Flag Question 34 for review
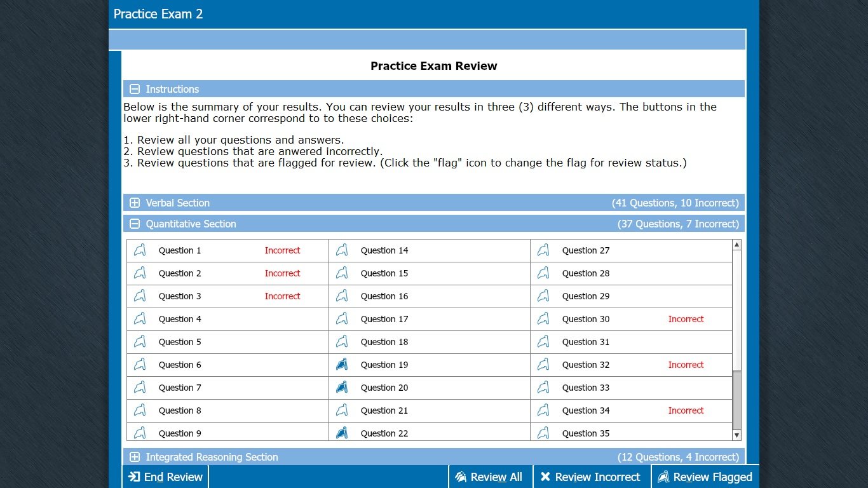This screenshot has width=868, height=488. (543, 410)
